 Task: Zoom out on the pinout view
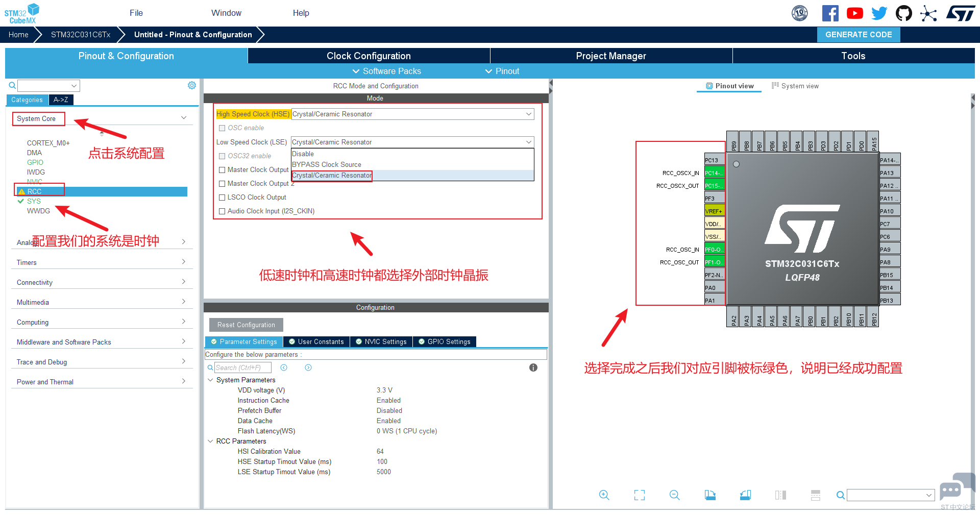[x=675, y=495]
